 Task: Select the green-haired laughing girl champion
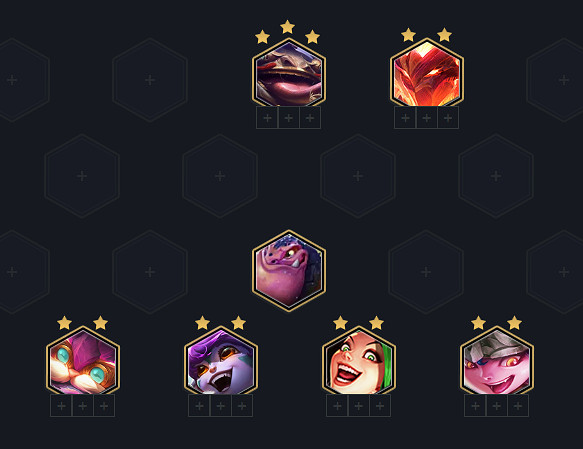[359, 361]
